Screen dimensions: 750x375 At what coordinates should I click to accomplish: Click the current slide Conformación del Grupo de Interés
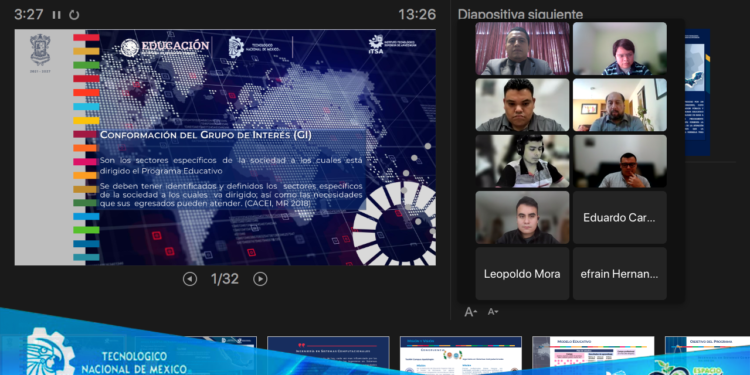[x=225, y=147]
